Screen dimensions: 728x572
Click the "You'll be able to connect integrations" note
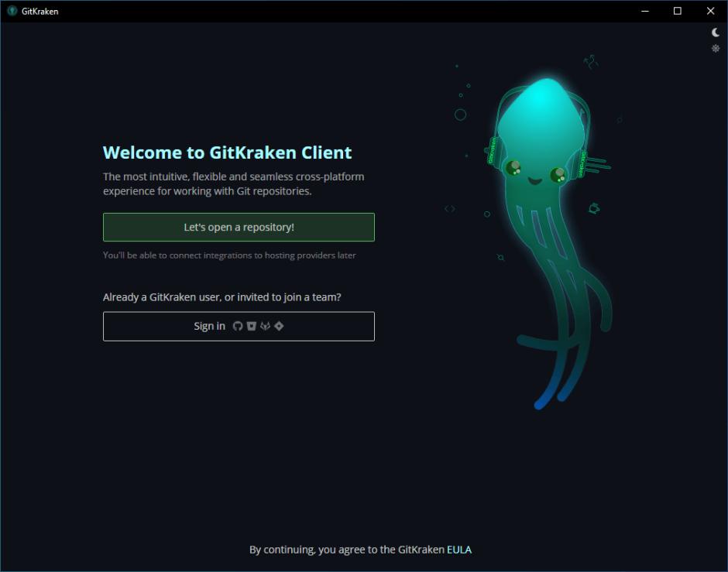click(x=229, y=255)
